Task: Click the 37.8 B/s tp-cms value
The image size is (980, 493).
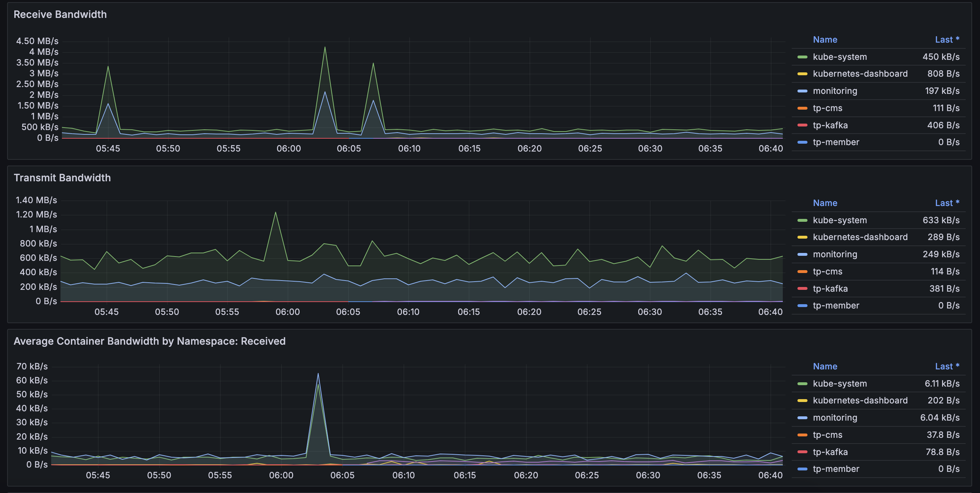Action: [943, 435]
